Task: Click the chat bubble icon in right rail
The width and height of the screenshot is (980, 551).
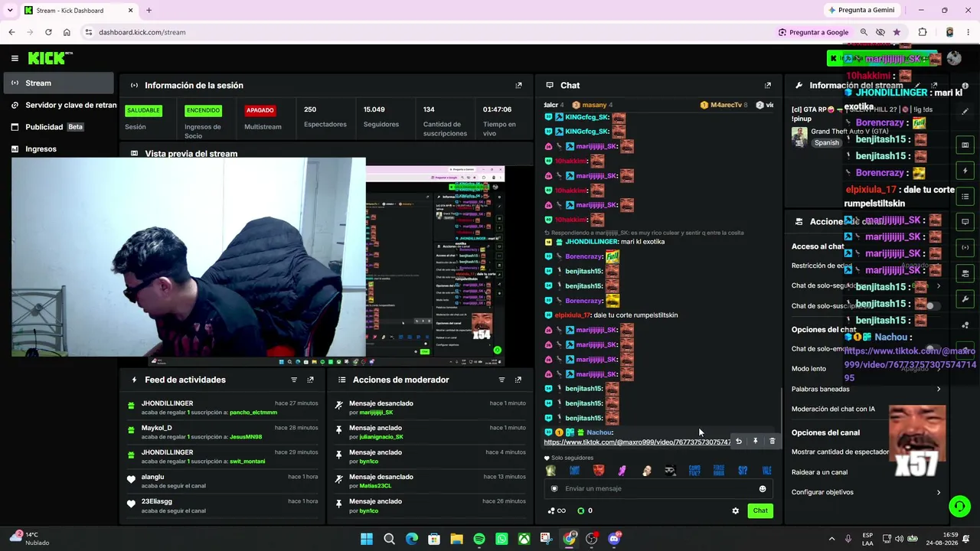Action: click(x=965, y=222)
